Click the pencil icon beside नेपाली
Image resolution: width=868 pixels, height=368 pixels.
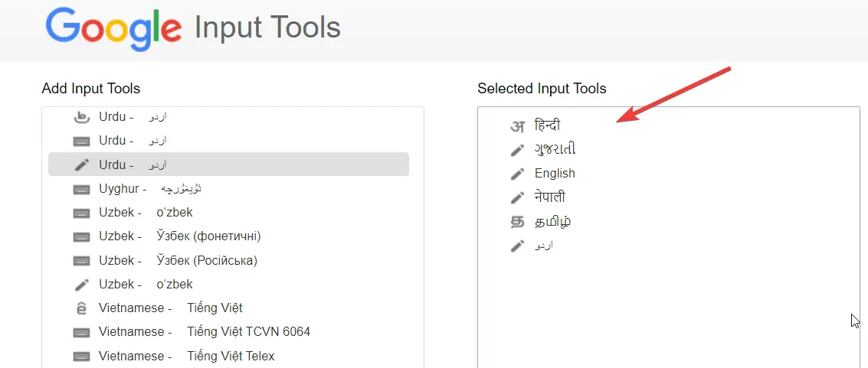click(517, 197)
